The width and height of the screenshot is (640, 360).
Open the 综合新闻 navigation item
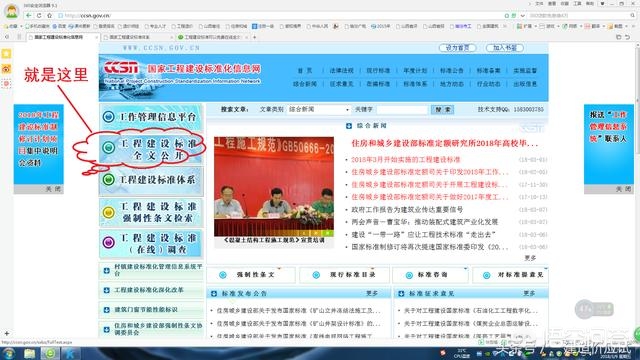305,84
